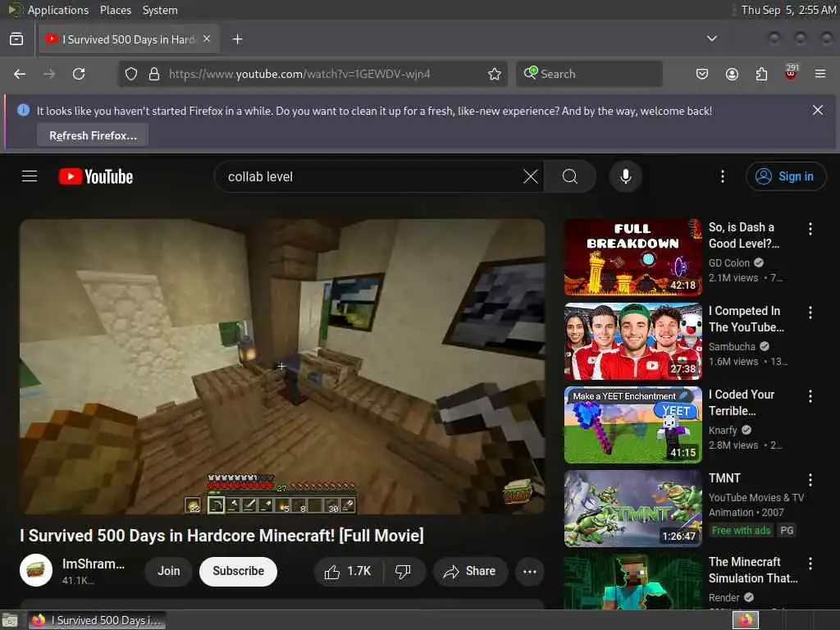Open options menu for 'The Minecraft Simulation' video
Image resolution: width=840 pixels, height=630 pixels.
pyautogui.click(x=810, y=563)
